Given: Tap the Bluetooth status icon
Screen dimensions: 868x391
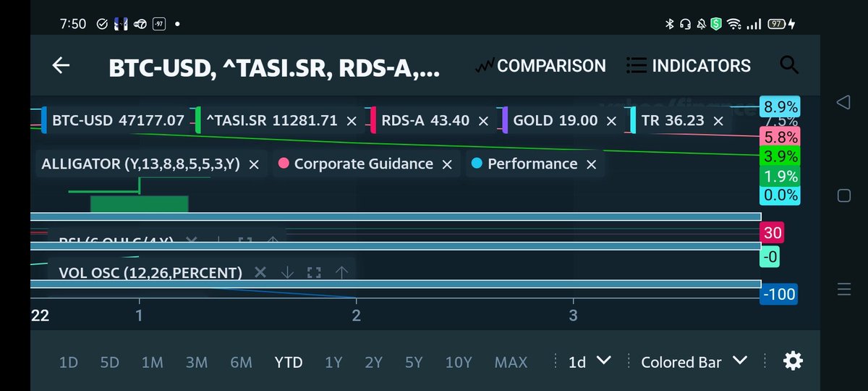Looking at the screenshot, I should 669,24.
